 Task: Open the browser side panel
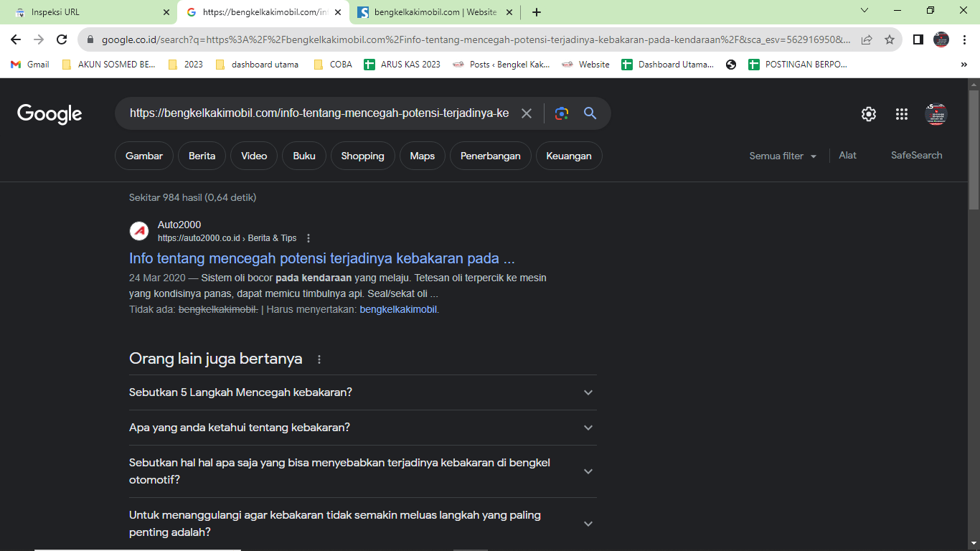click(918, 39)
